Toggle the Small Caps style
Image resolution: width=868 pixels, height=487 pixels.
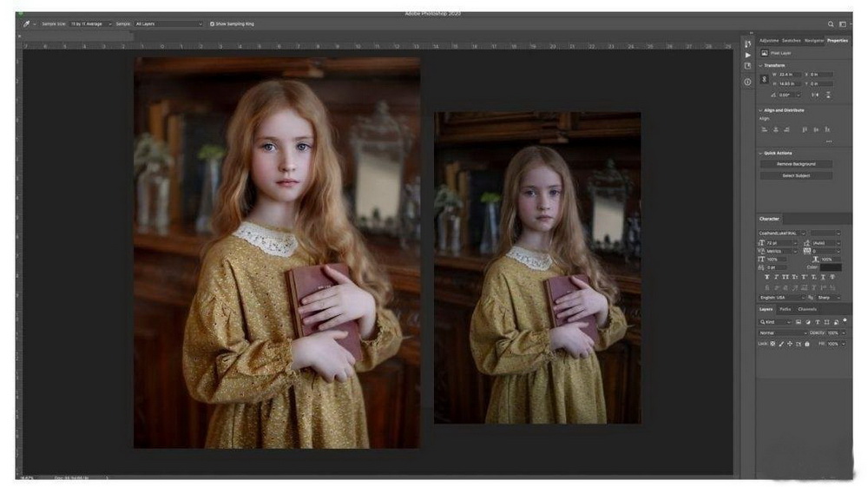(795, 277)
